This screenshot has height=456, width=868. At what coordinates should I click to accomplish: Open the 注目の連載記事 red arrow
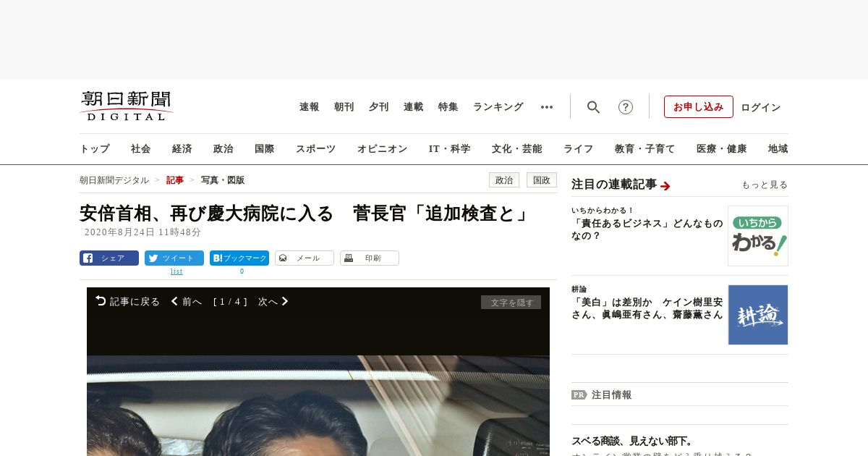pos(665,186)
